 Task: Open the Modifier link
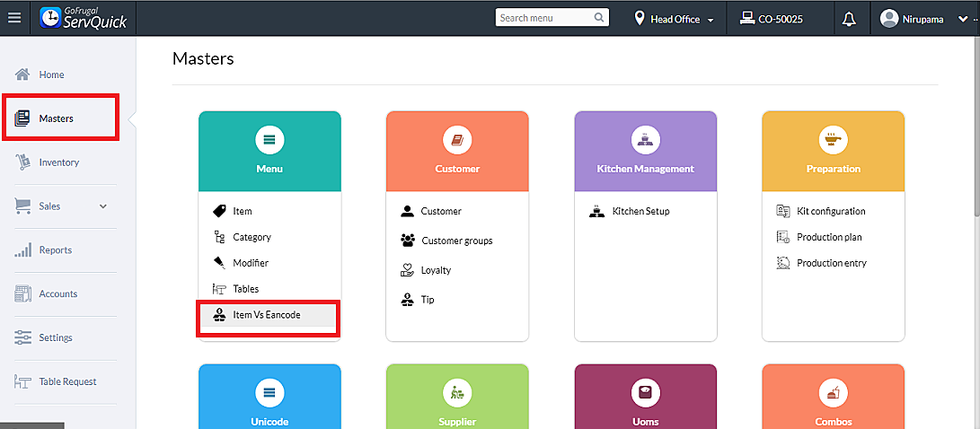(251, 263)
